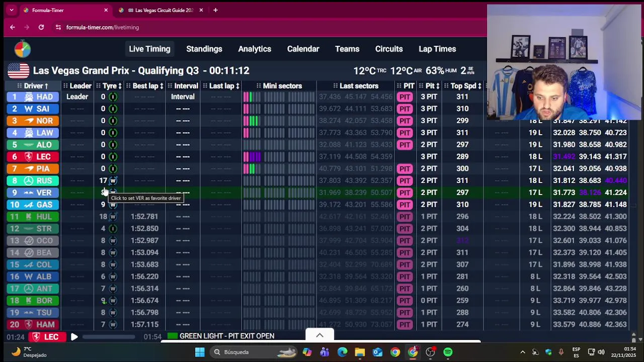
Task: Open the browser tab search dropdown
Action: [x=12, y=10]
